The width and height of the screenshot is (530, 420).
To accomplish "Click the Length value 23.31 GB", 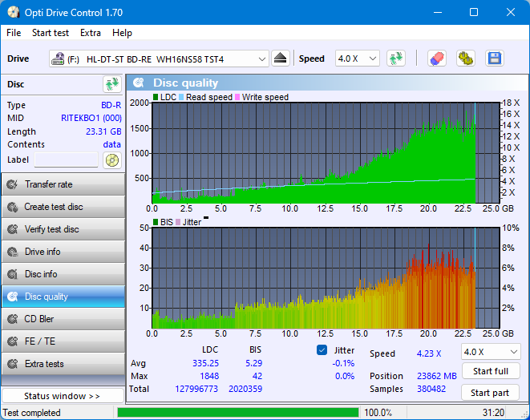I will (103, 131).
